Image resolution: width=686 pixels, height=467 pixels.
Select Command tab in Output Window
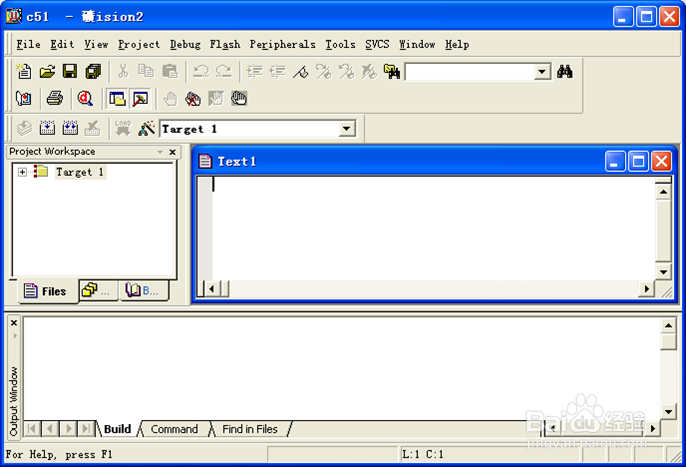[175, 429]
